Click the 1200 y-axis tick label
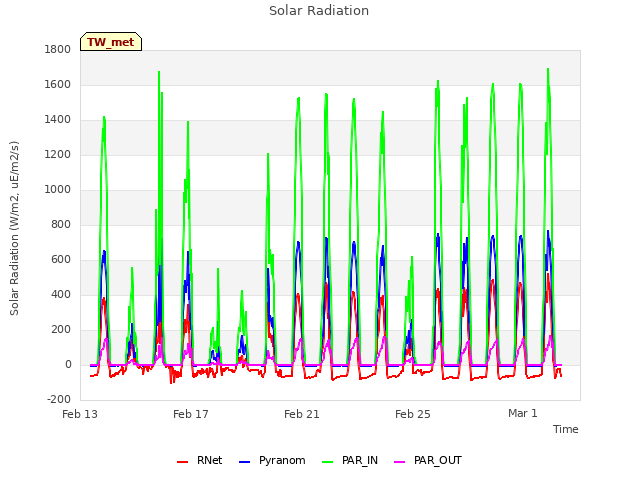This screenshot has width=640, height=480. pos(58,154)
